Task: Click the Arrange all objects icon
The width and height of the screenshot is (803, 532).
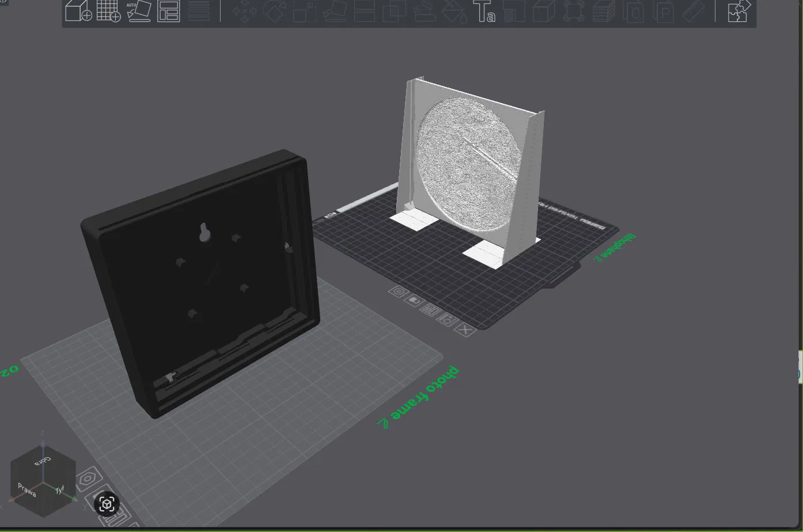Action: (168, 10)
